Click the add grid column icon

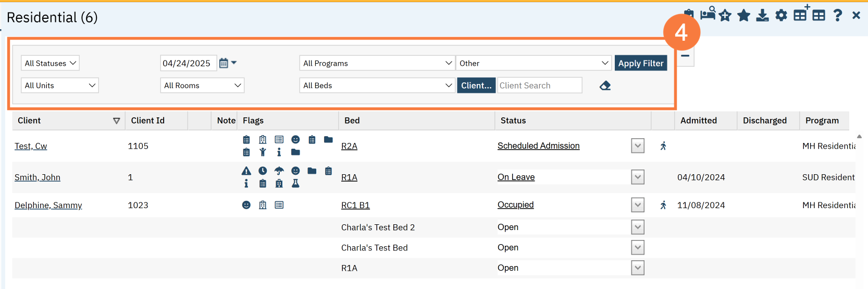pyautogui.click(x=801, y=13)
